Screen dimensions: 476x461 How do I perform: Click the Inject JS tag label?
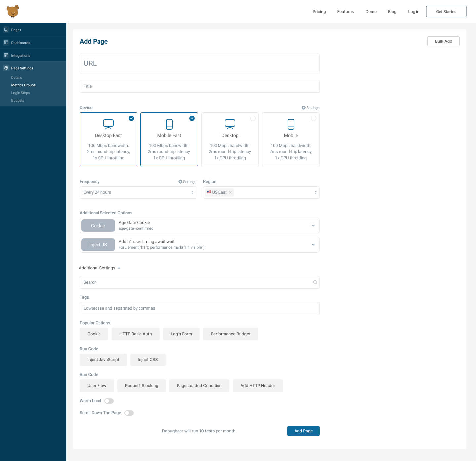click(x=98, y=245)
